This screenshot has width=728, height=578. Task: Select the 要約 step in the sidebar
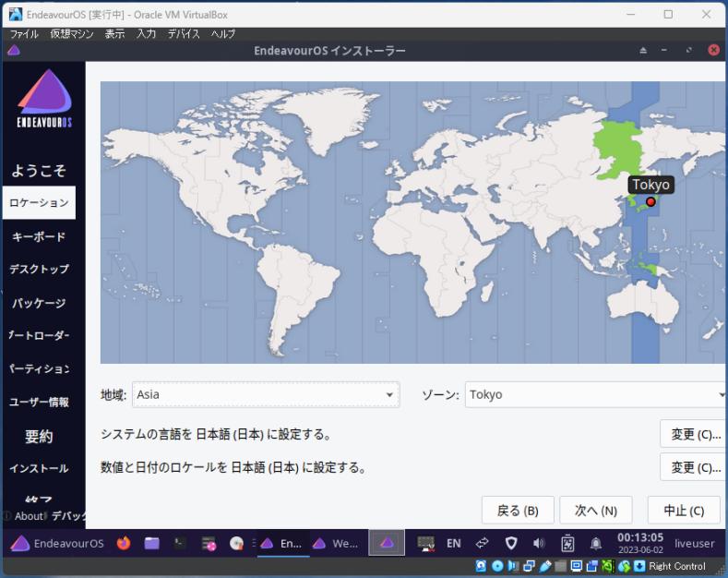tap(39, 437)
